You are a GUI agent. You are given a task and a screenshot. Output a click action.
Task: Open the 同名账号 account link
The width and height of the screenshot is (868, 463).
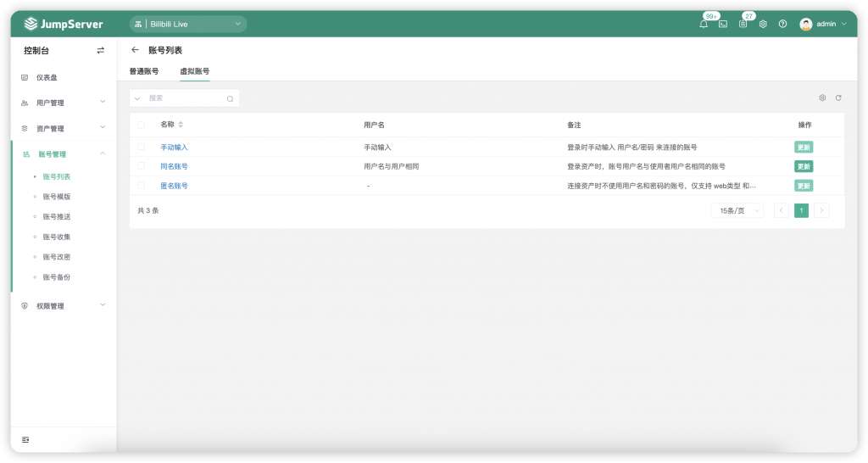coord(174,166)
